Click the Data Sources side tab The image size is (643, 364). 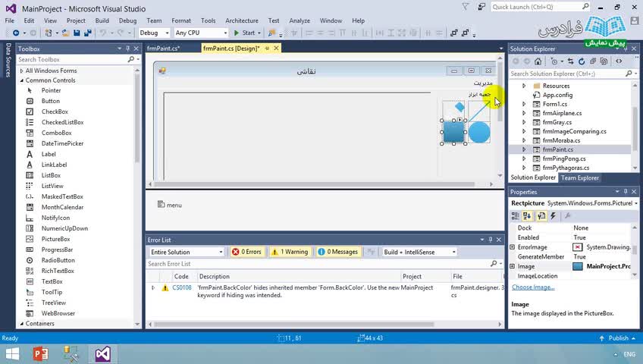pos(8,60)
